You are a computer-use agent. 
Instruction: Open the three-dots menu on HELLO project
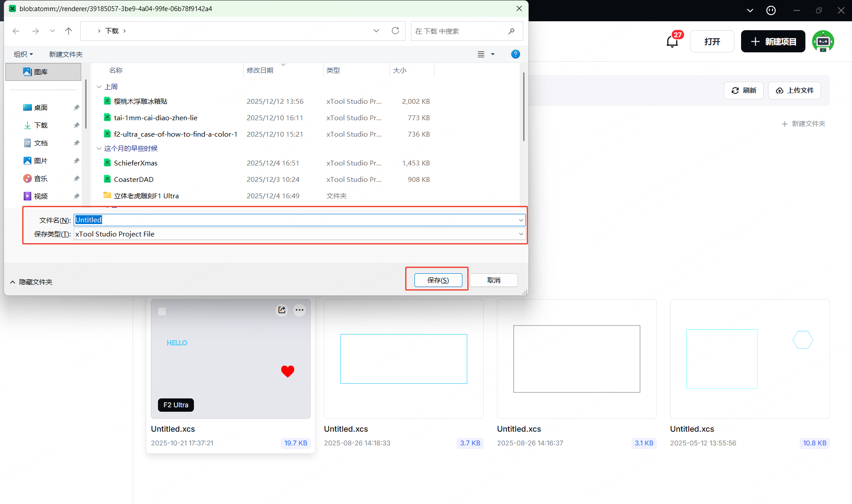coord(300,310)
